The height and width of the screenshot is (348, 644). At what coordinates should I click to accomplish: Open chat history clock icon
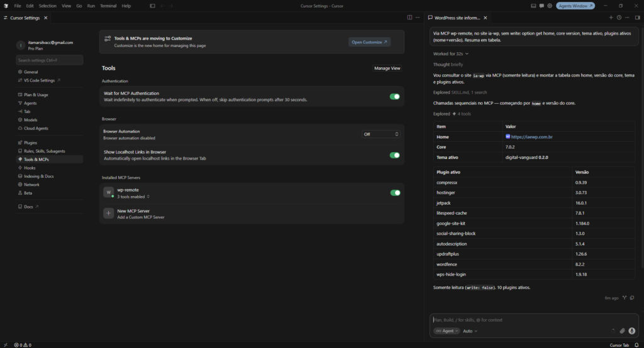619,17
